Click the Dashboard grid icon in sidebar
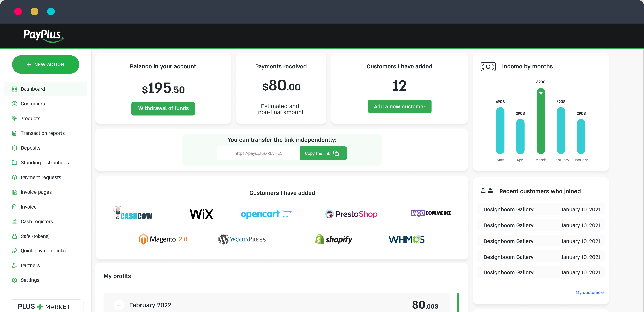The height and width of the screenshot is (312, 644). tap(15, 89)
